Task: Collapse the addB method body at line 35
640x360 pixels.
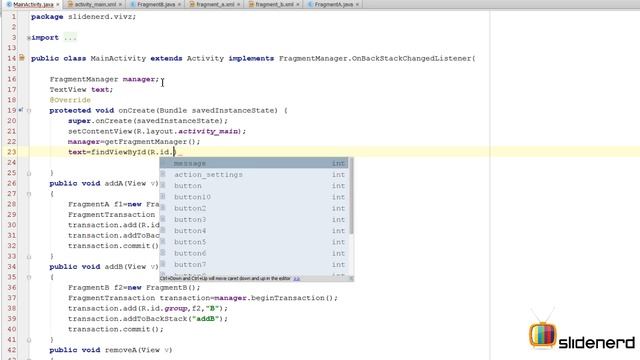Action: 29,277
